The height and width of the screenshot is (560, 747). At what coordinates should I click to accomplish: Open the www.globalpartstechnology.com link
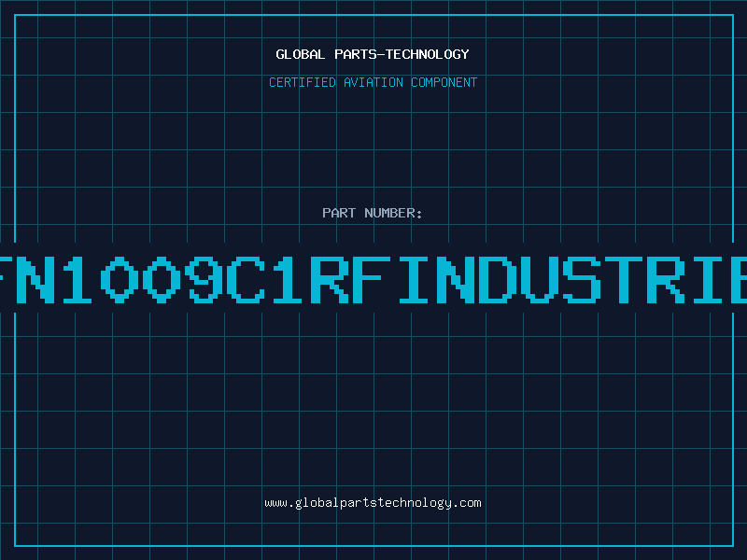tap(373, 503)
